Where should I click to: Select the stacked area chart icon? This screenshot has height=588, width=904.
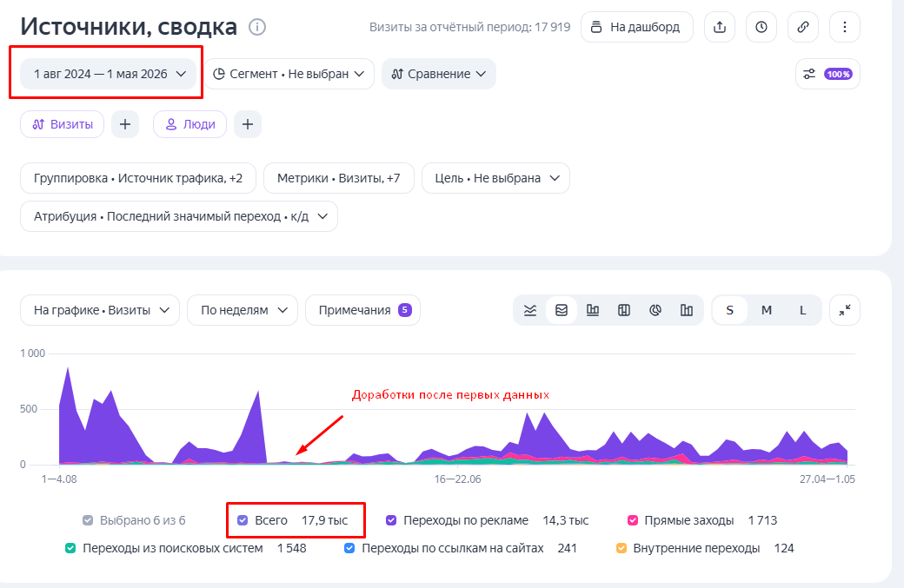561,310
